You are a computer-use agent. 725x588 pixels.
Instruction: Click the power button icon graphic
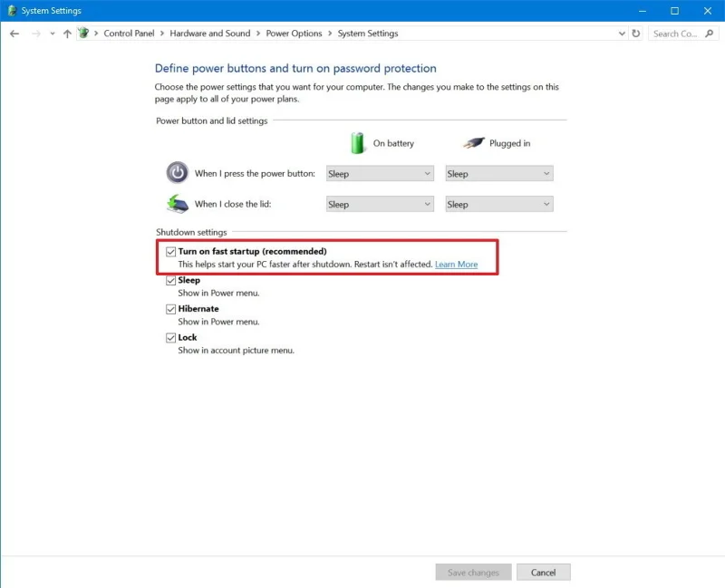click(x=177, y=172)
